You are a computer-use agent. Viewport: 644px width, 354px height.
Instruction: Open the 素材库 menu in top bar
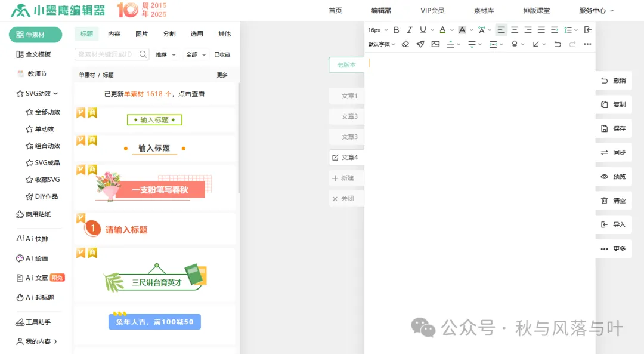[x=484, y=10]
